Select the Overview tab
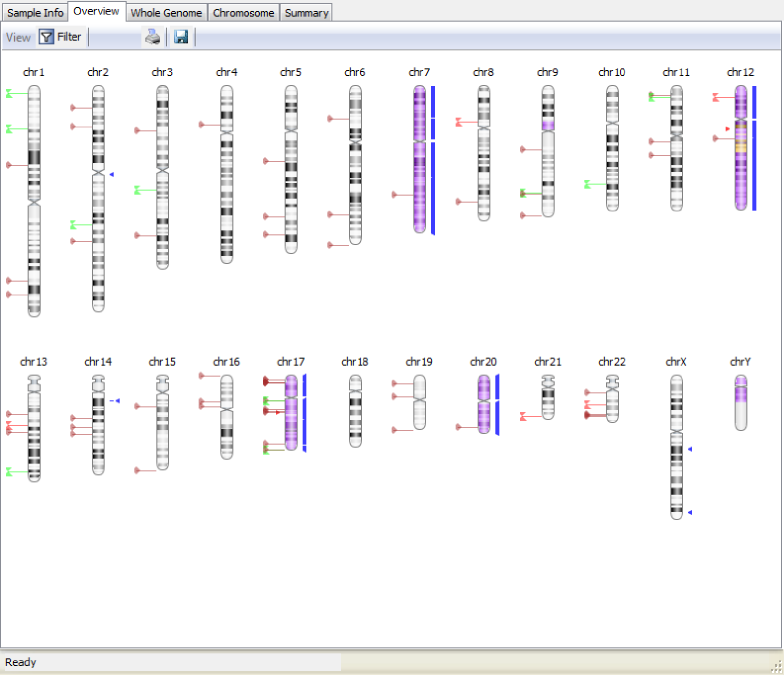 coord(96,11)
